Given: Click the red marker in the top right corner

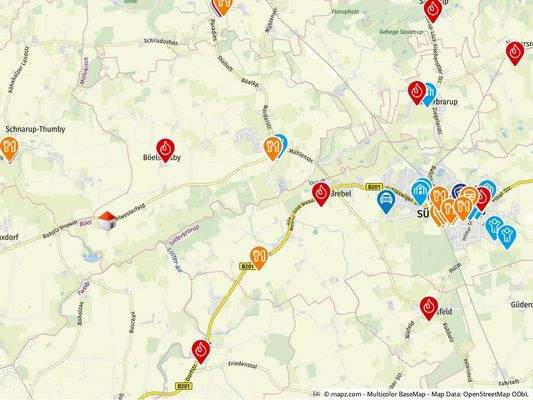Looking at the screenshot, I should point(515,53).
